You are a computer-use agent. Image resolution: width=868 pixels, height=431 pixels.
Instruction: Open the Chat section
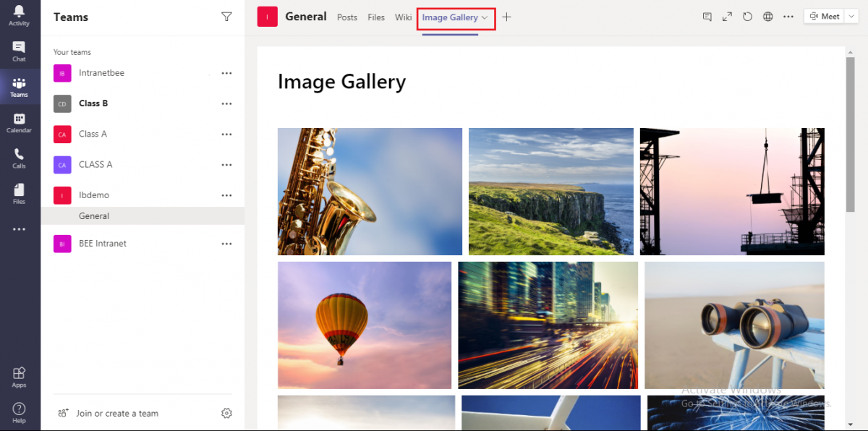coord(19,51)
